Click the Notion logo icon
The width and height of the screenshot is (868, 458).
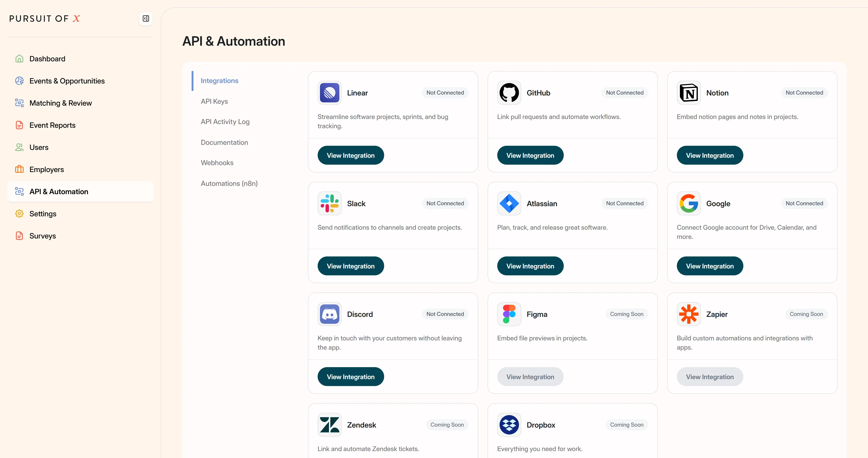(x=689, y=92)
